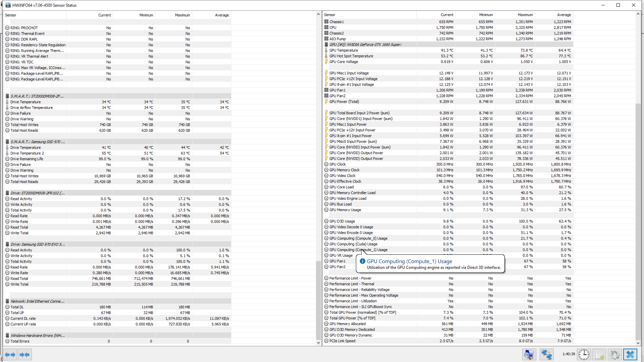Select Total Errors under Windows Hardware Errors
The image size is (644, 362).
click(20, 341)
